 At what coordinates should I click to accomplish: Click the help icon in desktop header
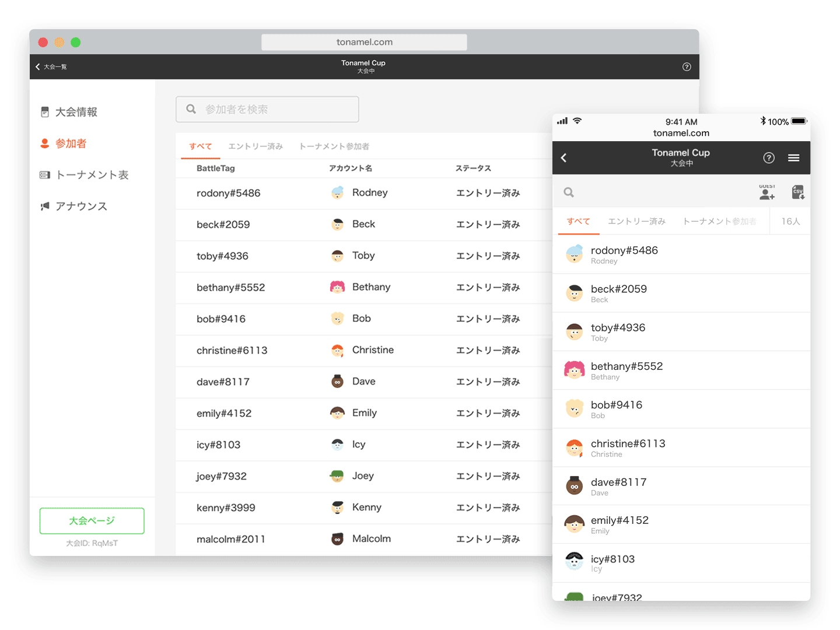click(687, 67)
